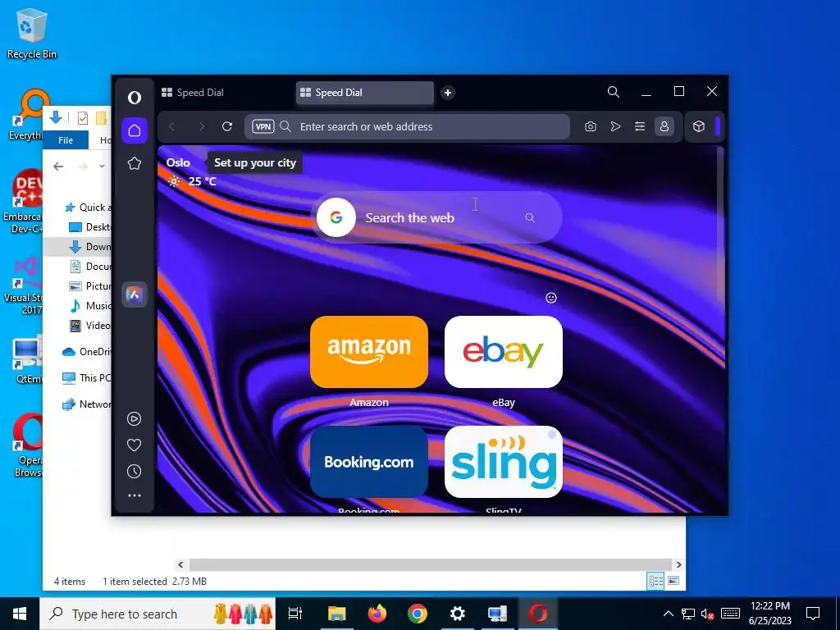This screenshot has height=630, width=840.
Task: Open extensions cube icon
Action: [699, 126]
